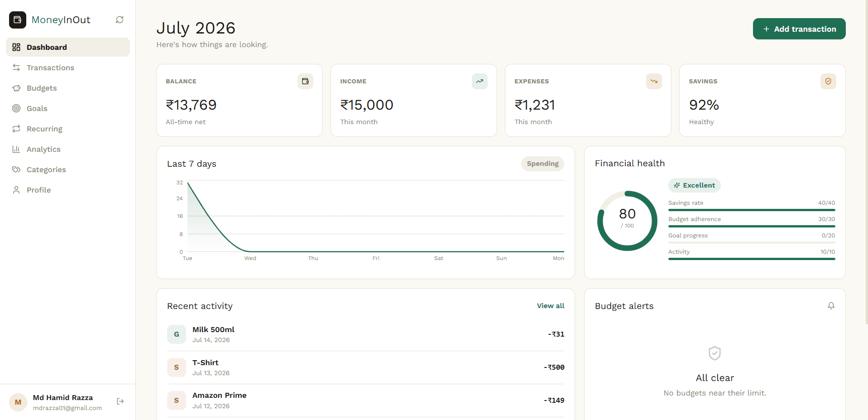Click the Categories tags icon
This screenshot has width=868, height=420.
coord(16,169)
